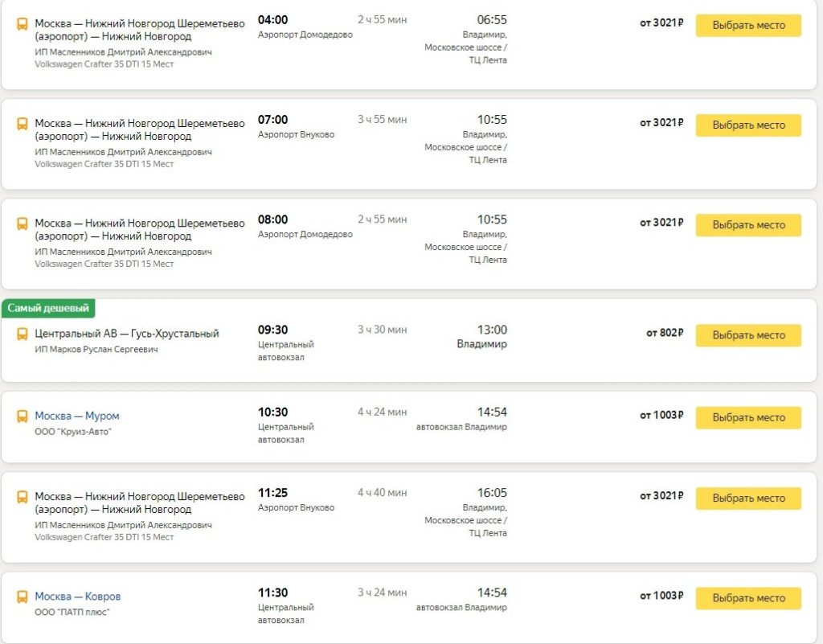Choose seat on cheapest 802₽ trip
The image size is (823, 644).
tap(748, 335)
